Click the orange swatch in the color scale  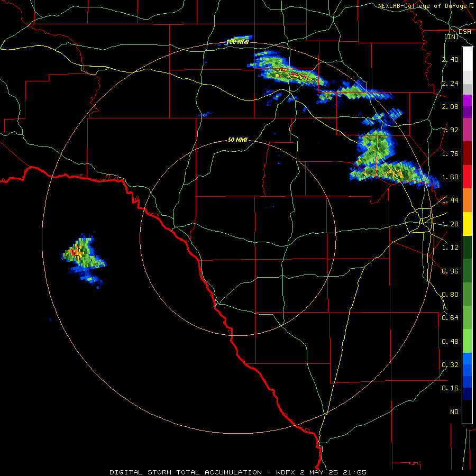pyautogui.click(x=467, y=200)
